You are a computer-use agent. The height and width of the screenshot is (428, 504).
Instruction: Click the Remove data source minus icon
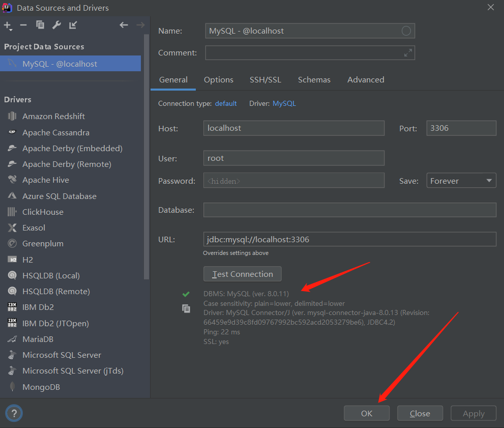point(23,25)
